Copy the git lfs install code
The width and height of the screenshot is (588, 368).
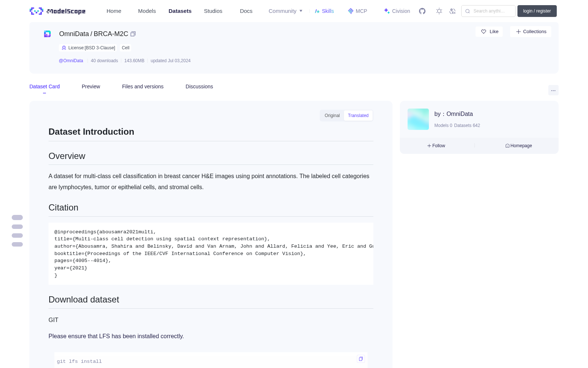361,359
